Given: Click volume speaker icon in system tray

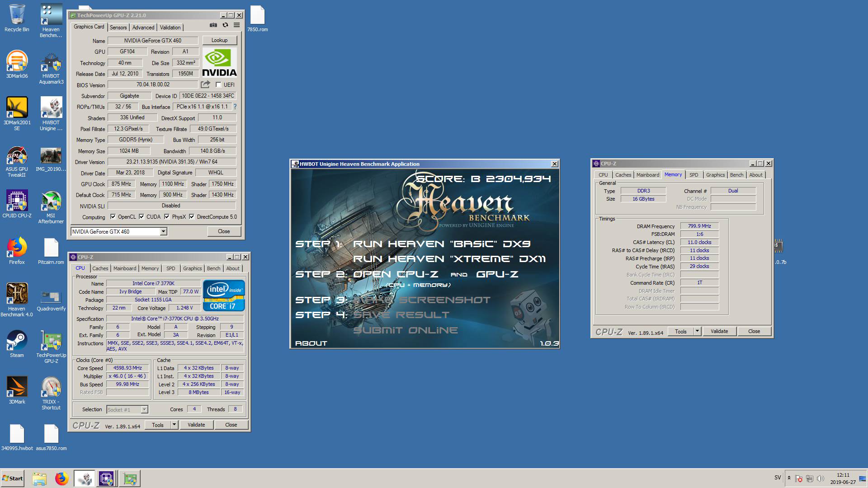Looking at the screenshot, I should [820, 479].
